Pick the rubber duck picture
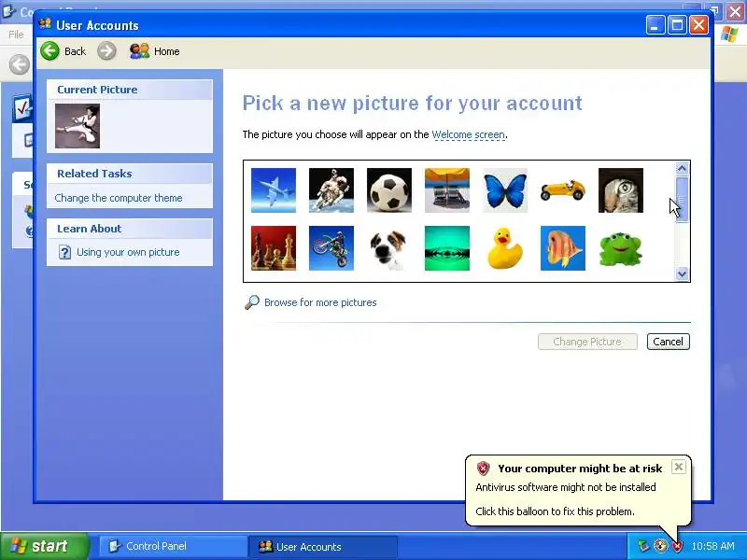Screen dimensions: 747x560 pyautogui.click(x=505, y=248)
